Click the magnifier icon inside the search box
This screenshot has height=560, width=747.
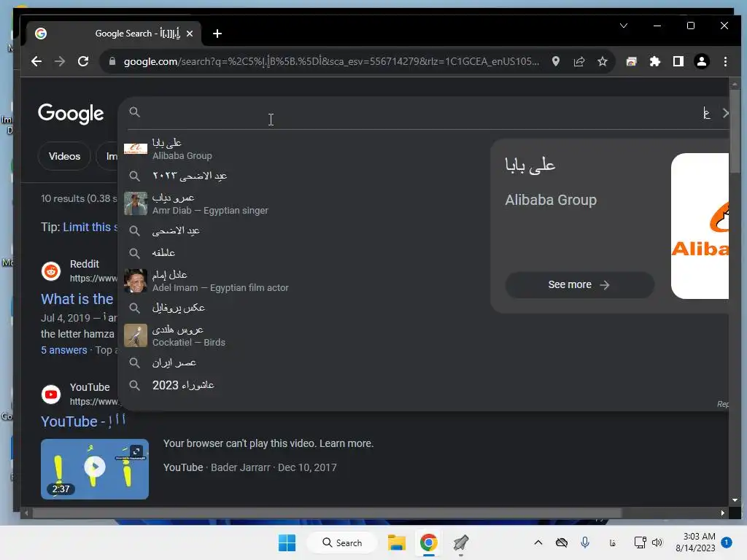pos(135,112)
